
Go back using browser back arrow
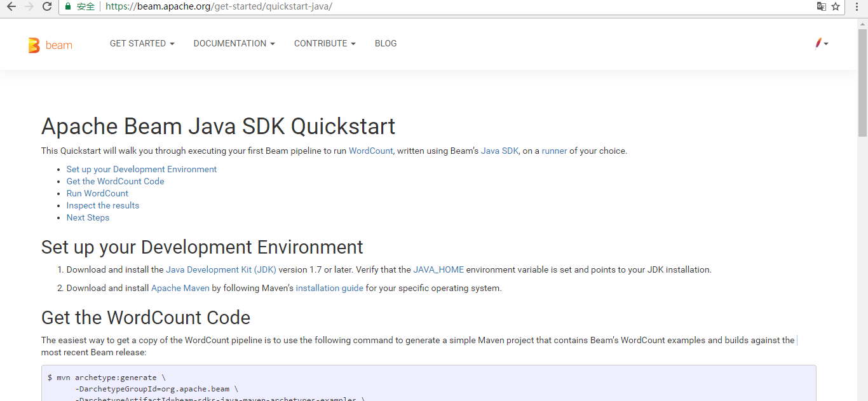point(11,6)
